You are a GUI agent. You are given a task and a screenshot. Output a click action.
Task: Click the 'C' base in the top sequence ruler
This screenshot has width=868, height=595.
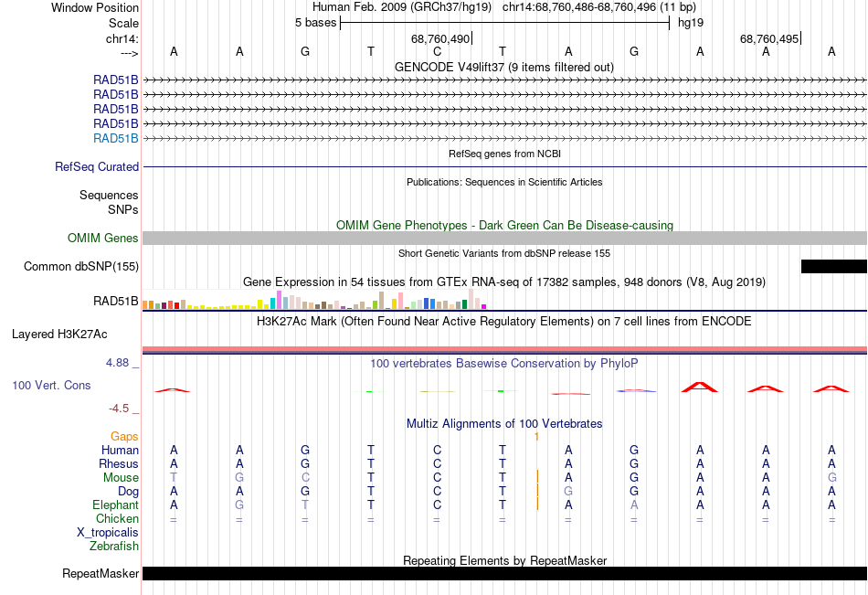[x=437, y=51]
